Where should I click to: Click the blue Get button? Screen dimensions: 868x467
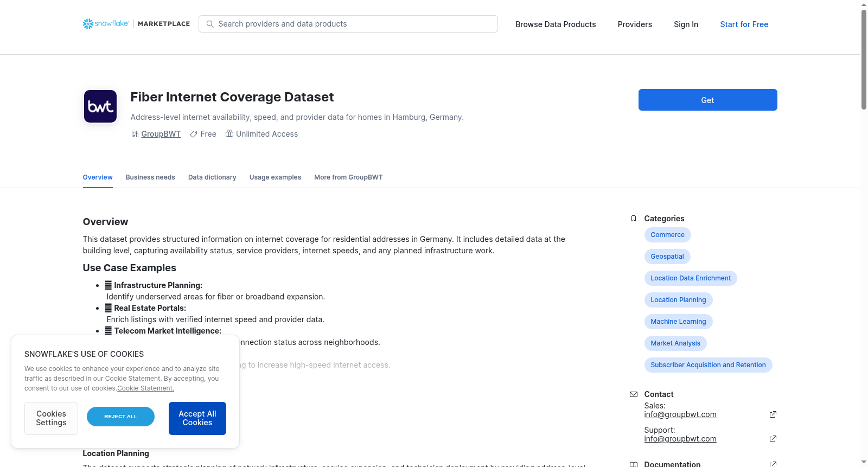707,100
